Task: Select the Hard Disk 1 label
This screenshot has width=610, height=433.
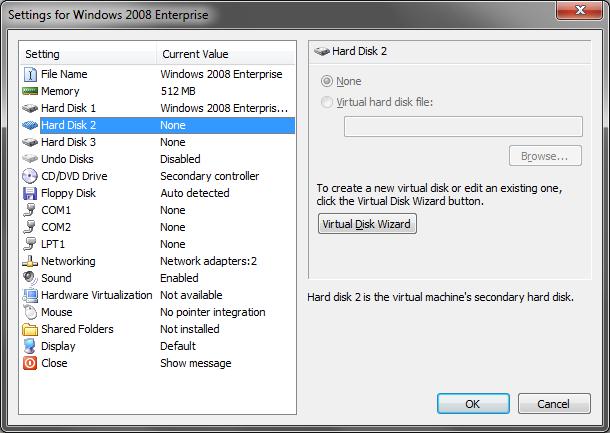Action: coord(68,108)
